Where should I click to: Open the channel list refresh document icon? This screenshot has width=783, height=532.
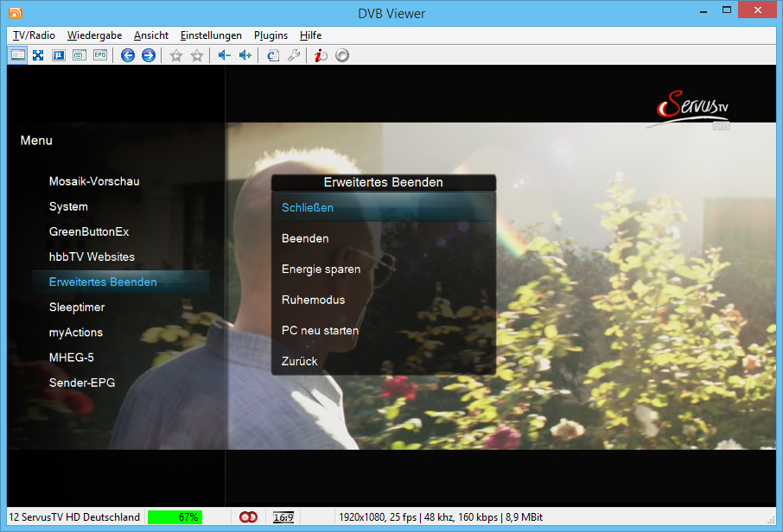coord(272,55)
